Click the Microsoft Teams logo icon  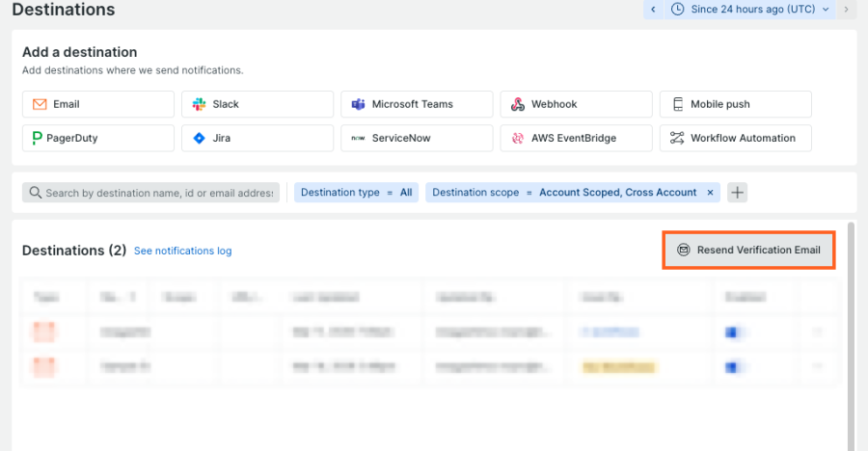(358, 104)
